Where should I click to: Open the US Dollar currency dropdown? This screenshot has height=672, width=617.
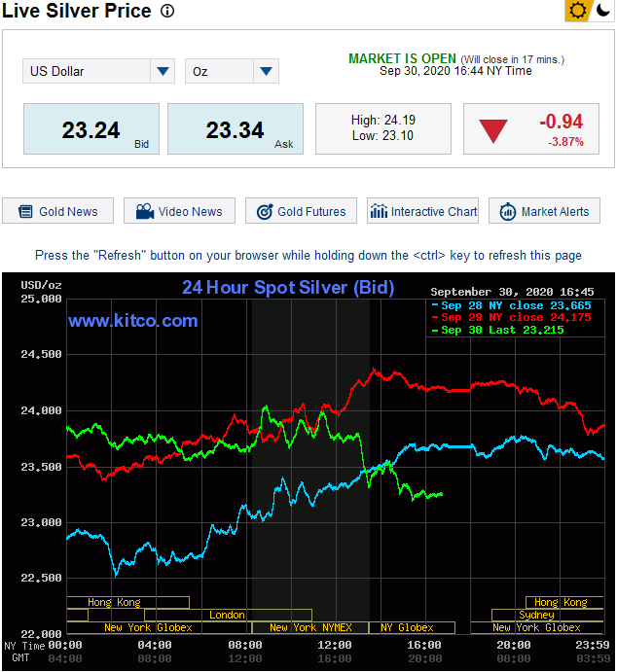coord(98,71)
